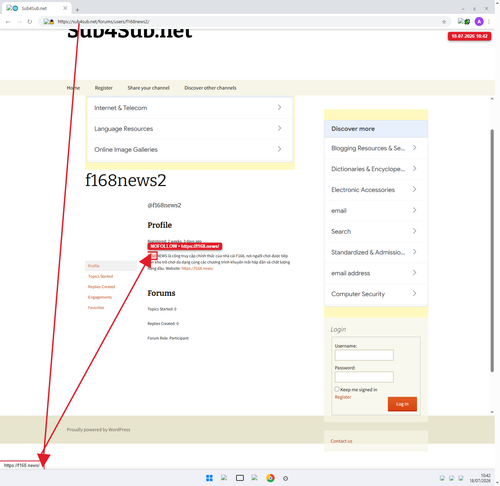Click the Username input field

pos(364,355)
